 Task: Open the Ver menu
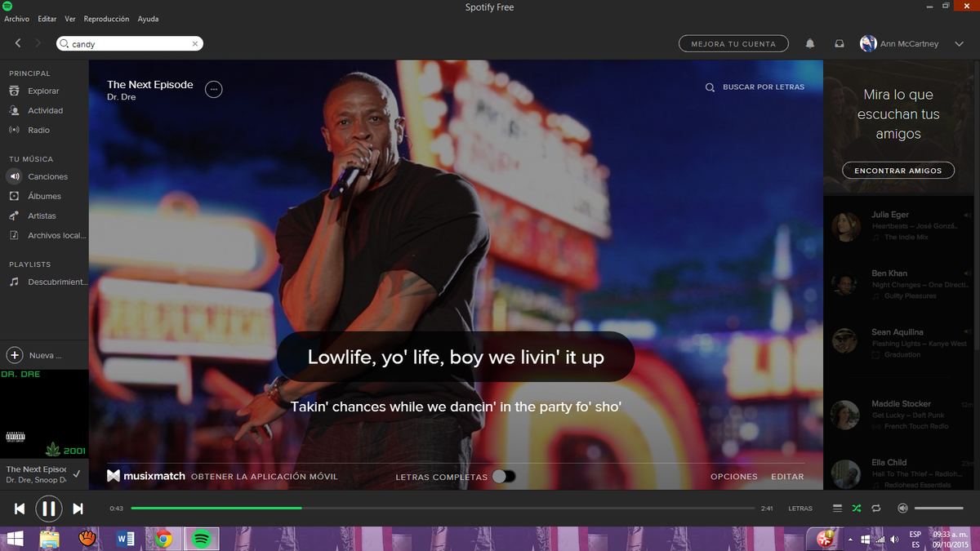(70, 19)
